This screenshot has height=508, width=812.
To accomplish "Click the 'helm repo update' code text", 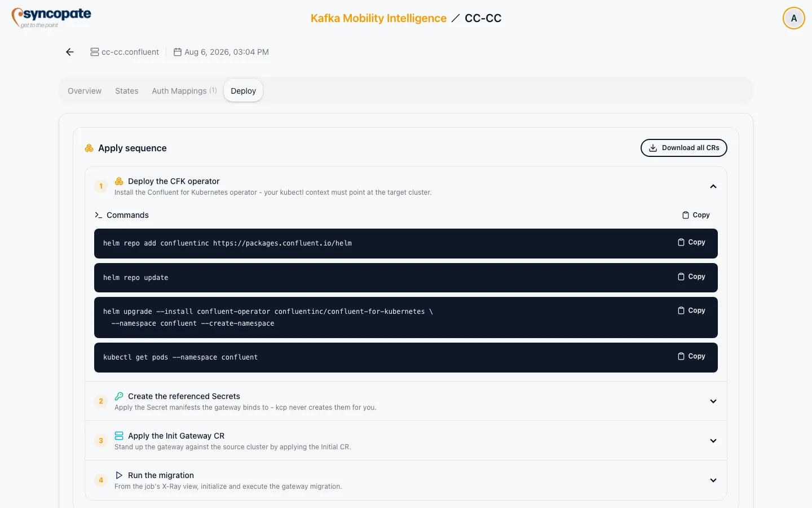I will tap(136, 278).
